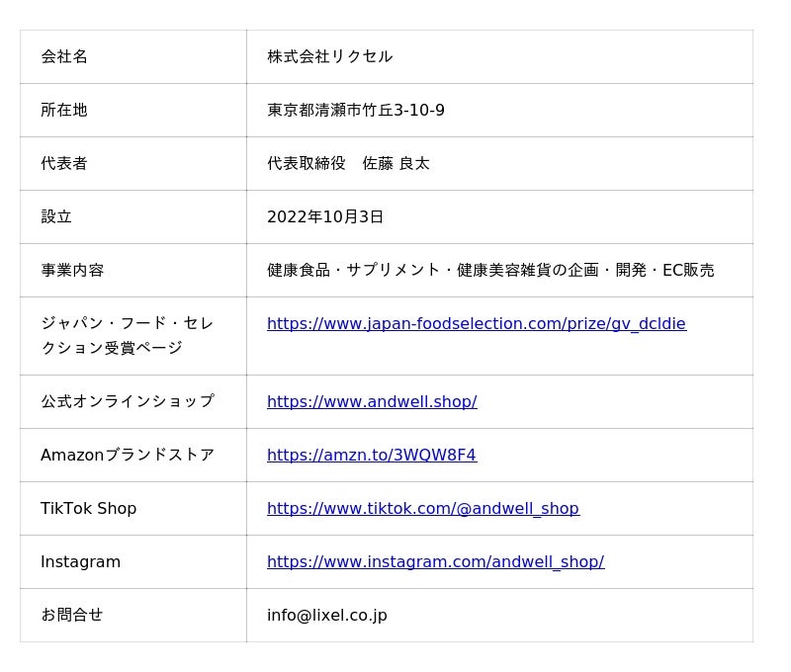Viewport: 791px width, 672px height.
Task: Click the 代表者 row label
Action: tap(64, 163)
